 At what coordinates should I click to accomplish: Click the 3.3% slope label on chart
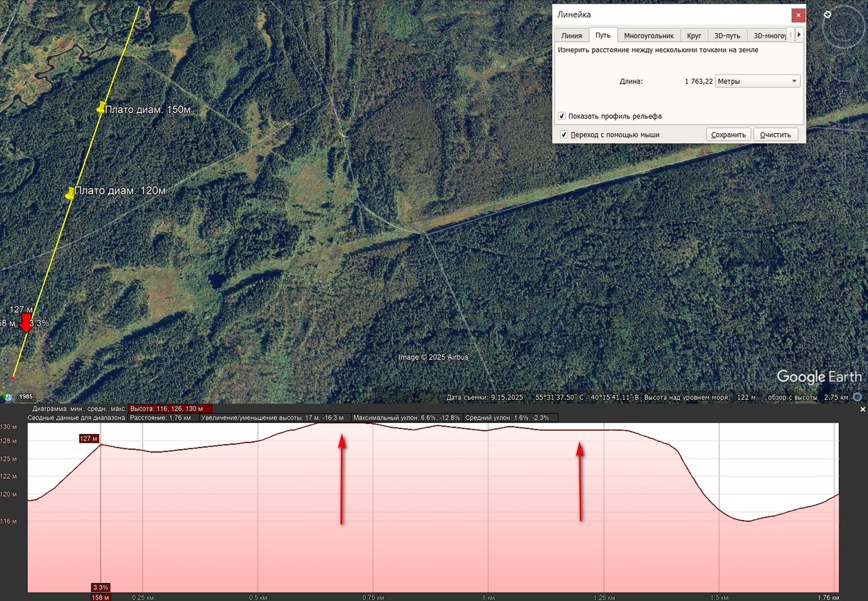click(101, 587)
